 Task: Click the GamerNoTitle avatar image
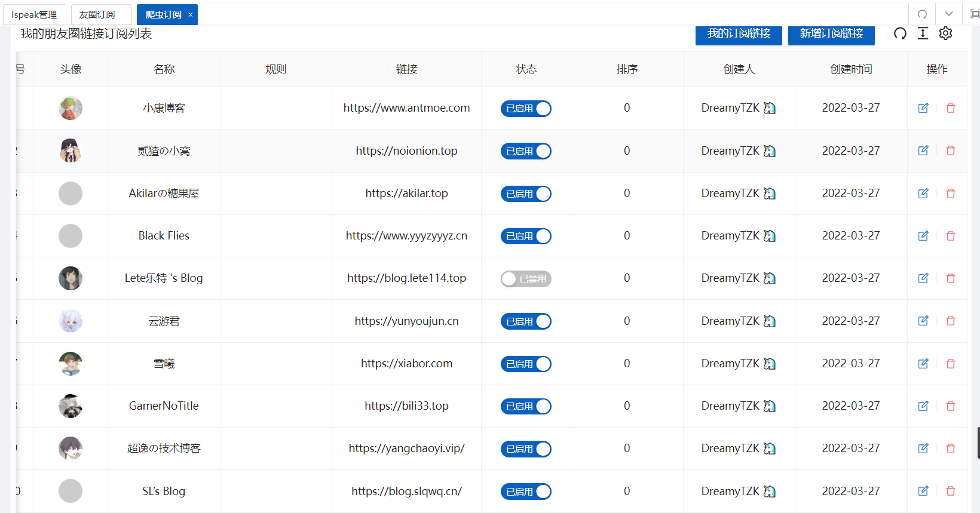[71, 406]
